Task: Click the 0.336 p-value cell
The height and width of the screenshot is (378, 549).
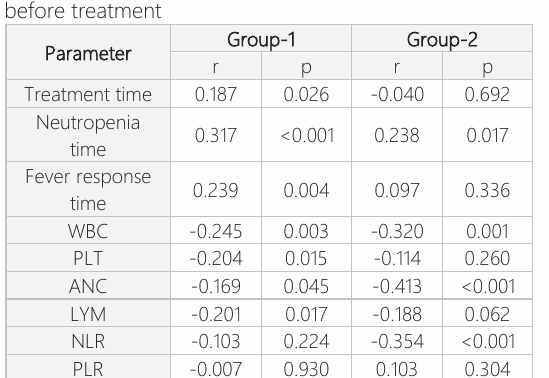Action: (487, 189)
